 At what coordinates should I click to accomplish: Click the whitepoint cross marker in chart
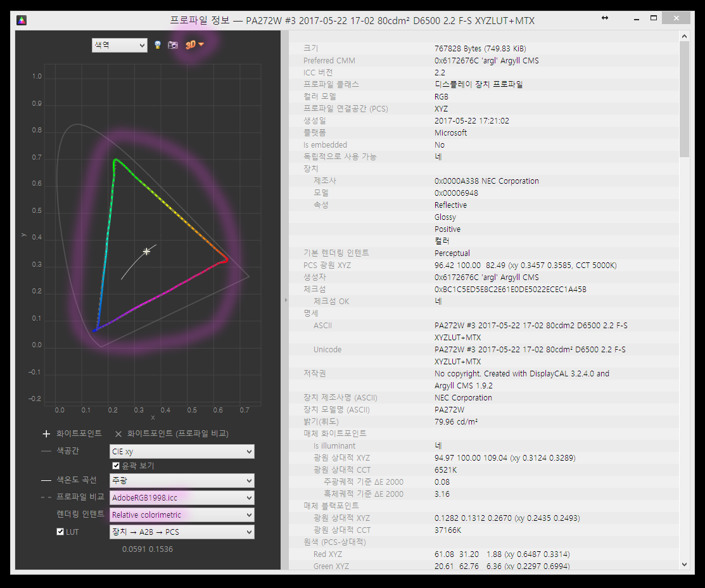pyautogui.click(x=147, y=252)
